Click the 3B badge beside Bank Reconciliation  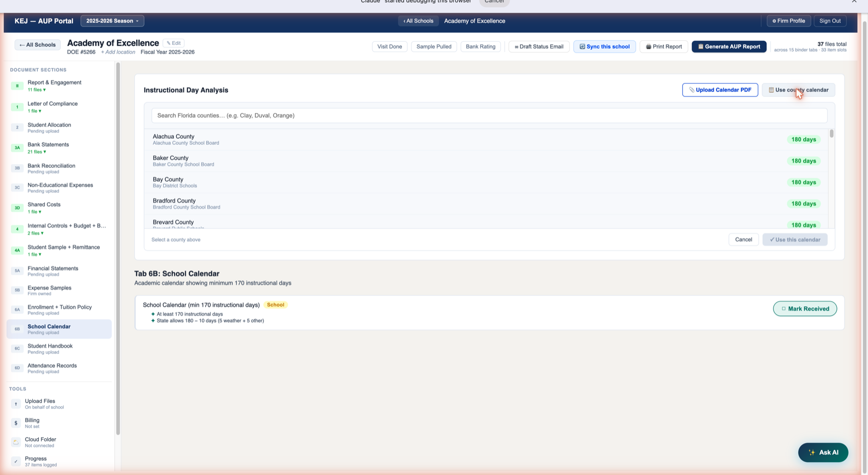tap(17, 168)
